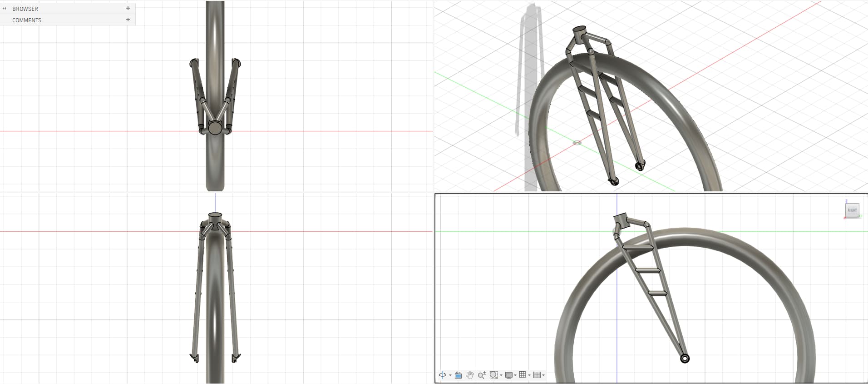
Task: Expand the BROWSER panel with plus button
Action: tap(128, 8)
